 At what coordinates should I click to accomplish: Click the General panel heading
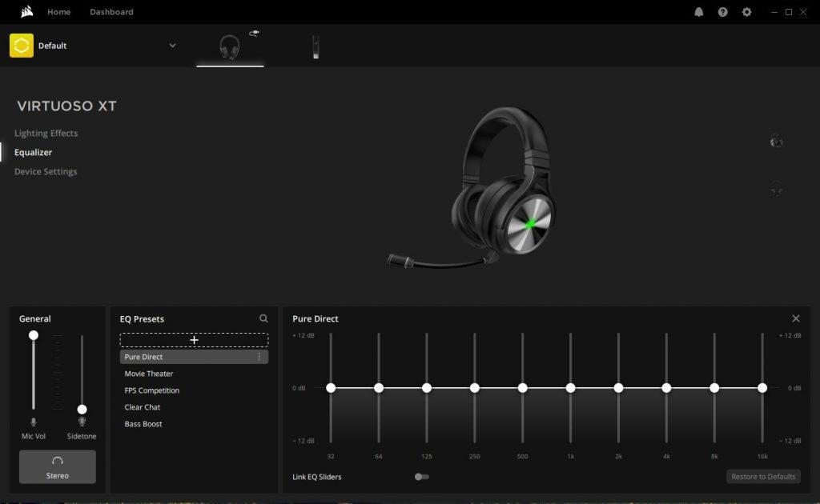pyautogui.click(x=35, y=318)
